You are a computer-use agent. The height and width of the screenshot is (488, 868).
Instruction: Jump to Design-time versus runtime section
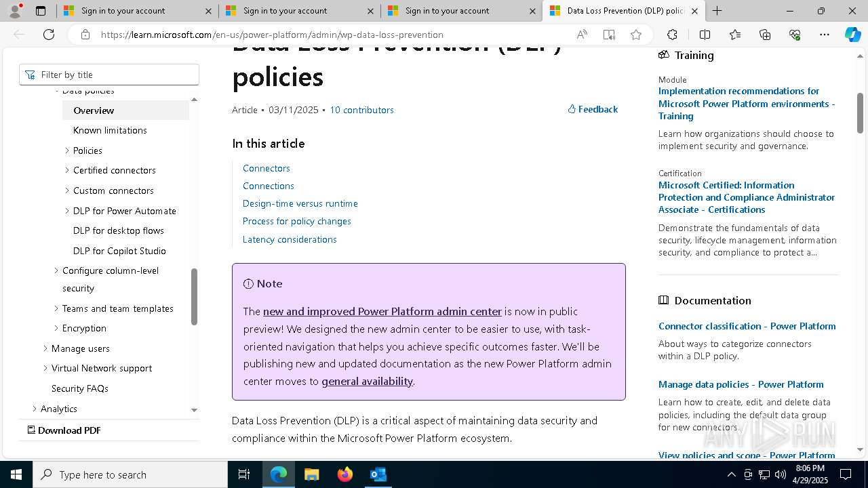point(300,203)
